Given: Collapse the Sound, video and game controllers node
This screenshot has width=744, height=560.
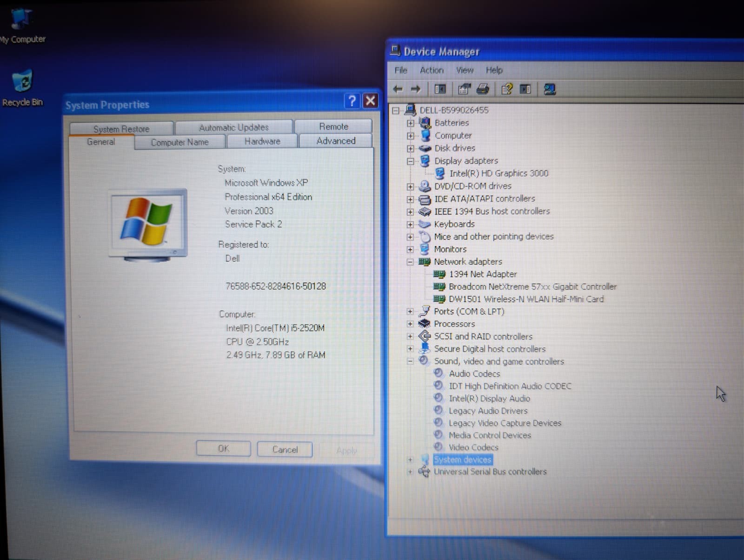Looking at the screenshot, I should click(410, 361).
